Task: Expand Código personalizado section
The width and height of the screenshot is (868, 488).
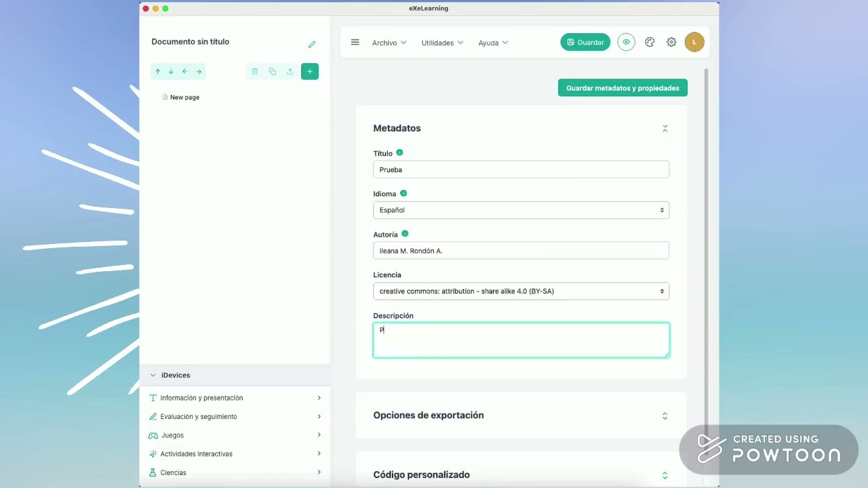Action: pyautogui.click(x=665, y=475)
